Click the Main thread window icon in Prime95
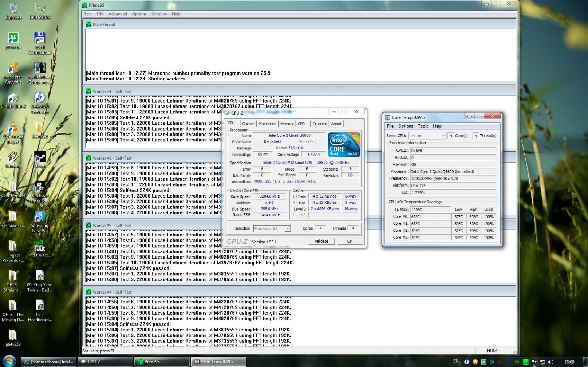Image resolution: width=588 pixels, height=367 pixels. (x=88, y=25)
